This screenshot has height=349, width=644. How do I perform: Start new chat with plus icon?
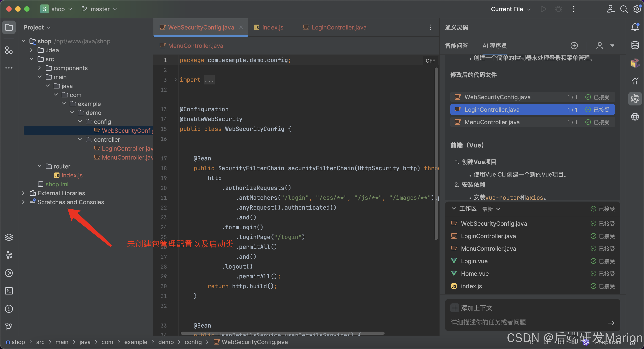click(574, 46)
